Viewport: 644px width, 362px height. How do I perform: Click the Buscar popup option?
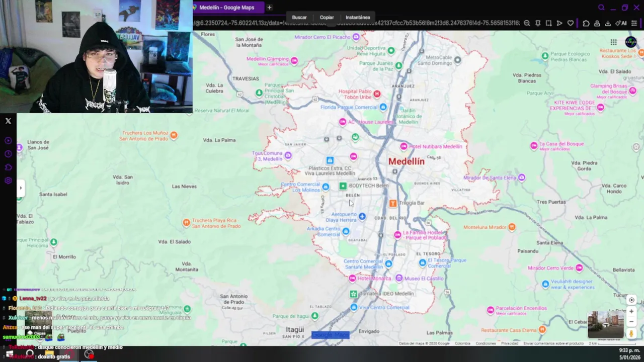pyautogui.click(x=299, y=17)
